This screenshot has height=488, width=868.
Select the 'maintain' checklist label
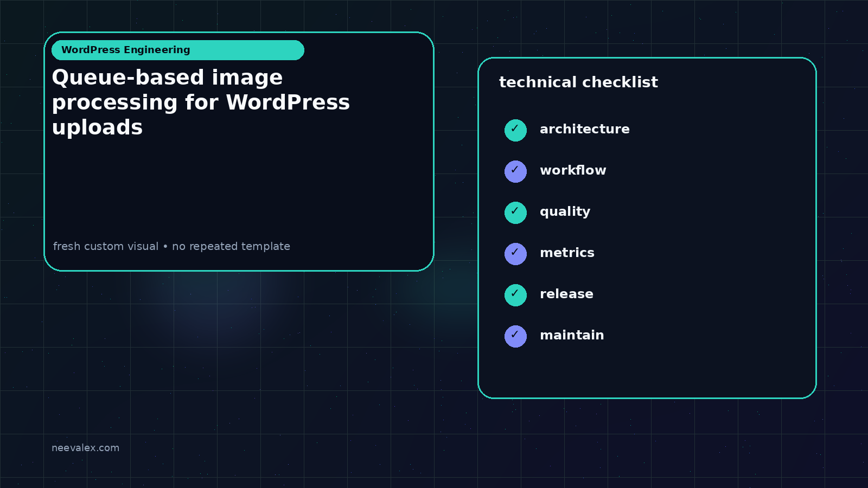tap(572, 335)
